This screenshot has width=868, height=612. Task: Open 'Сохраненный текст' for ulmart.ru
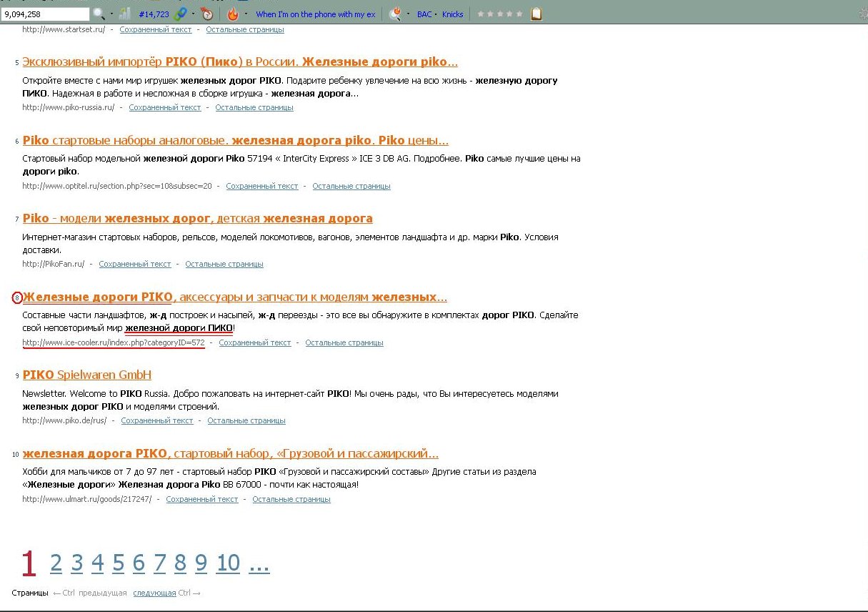pos(202,500)
